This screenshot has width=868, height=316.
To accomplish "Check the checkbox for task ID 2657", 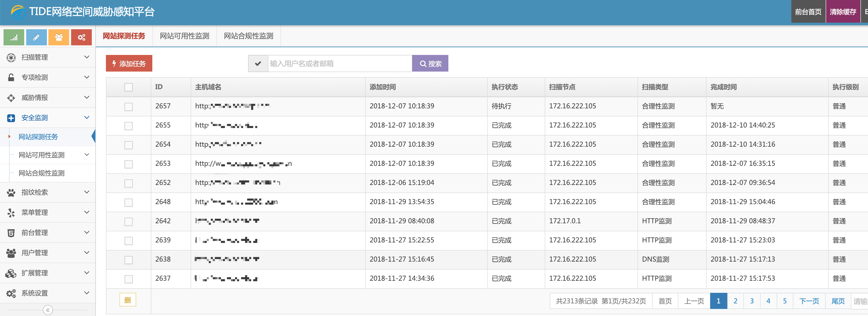I will tap(128, 106).
